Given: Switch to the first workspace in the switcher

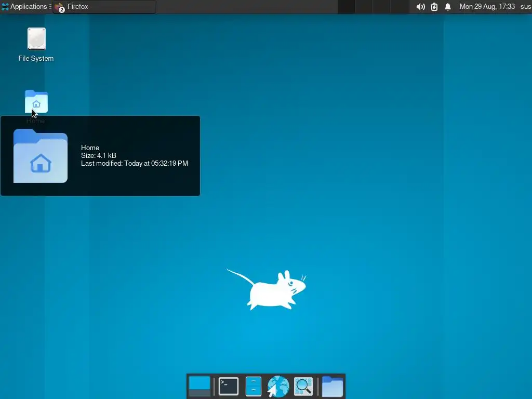Looking at the screenshot, I should point(346,7).
